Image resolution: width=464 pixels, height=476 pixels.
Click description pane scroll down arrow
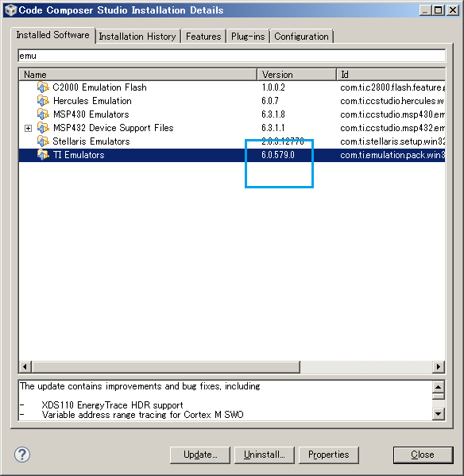coord(439,414)
